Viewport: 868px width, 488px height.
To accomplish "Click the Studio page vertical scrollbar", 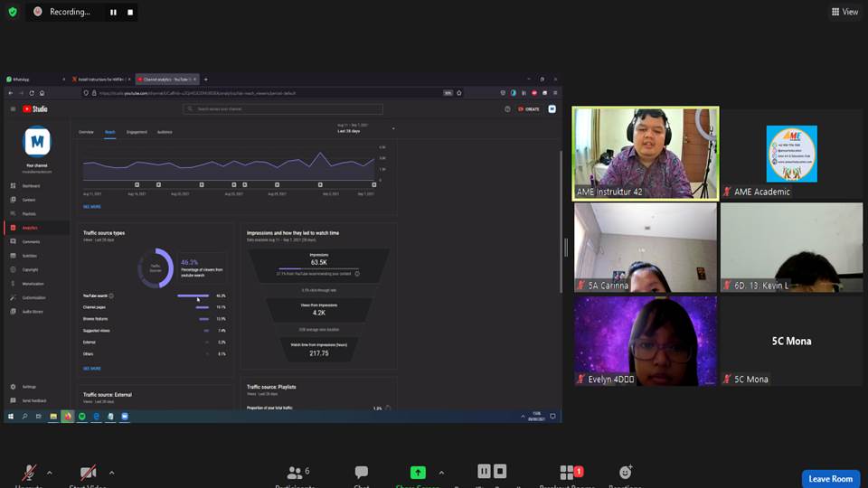I will point(560,221).
